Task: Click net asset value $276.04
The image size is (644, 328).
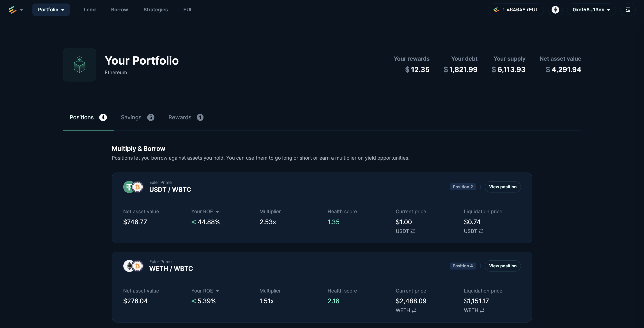Action: click(x=135, y=301)
